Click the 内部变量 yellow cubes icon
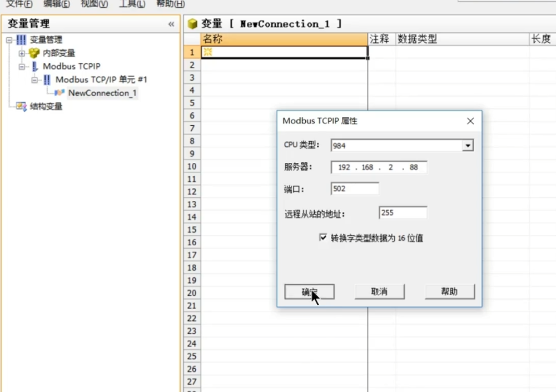Image resolution: width=556 pixels, height=392 pixels. pos(34,53)
